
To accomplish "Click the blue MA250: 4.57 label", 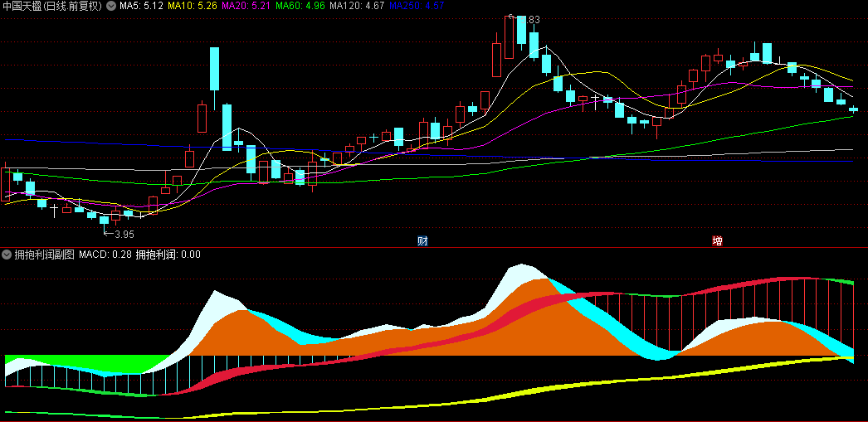I will coord(417,6).
